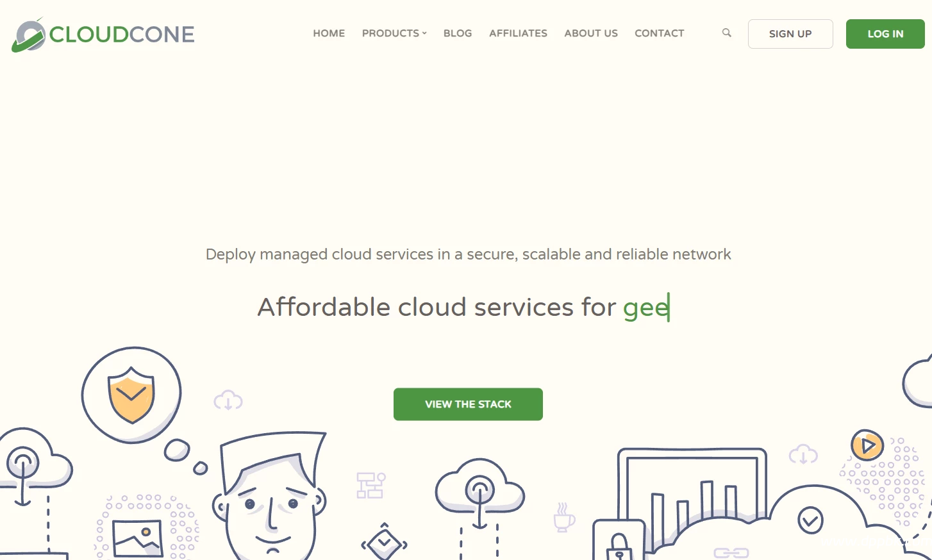The width and height of the screenshot is (932, 560).
Task: Click the Sign Up button
Action: (790, 34)
